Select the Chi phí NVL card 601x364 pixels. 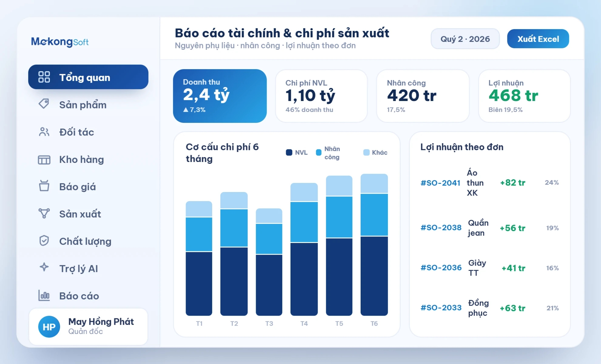pos(321,96)
